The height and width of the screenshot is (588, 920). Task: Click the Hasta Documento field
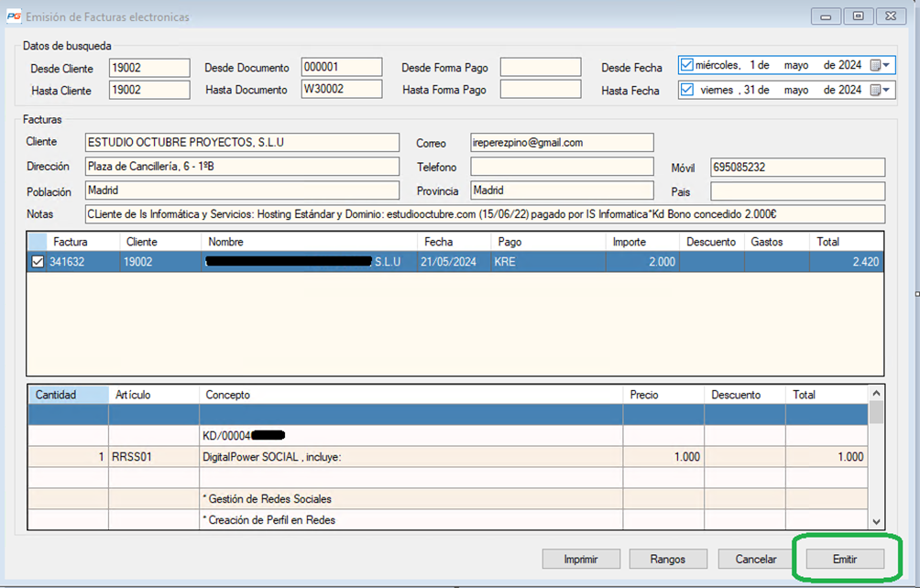click(x=342, y=89)
